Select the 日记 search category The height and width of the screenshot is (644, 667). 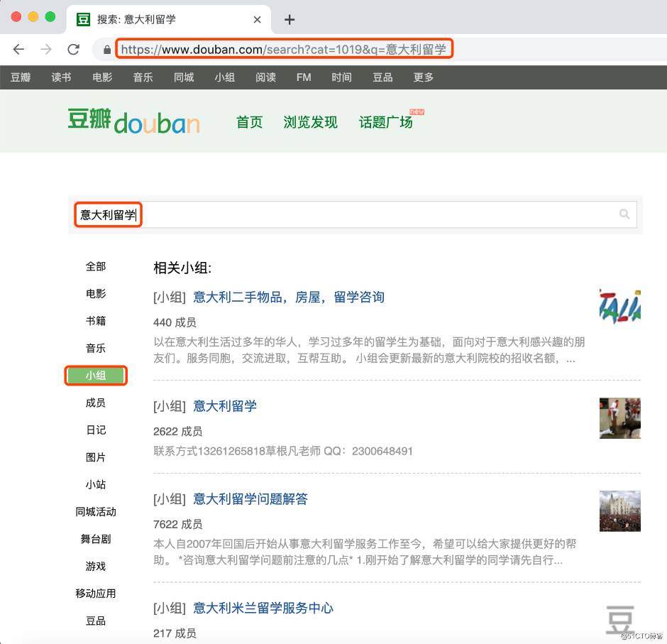coord(96,430)
